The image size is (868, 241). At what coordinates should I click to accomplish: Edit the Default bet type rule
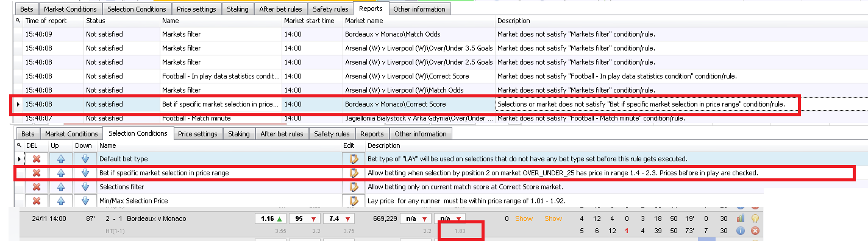point(354,159)
